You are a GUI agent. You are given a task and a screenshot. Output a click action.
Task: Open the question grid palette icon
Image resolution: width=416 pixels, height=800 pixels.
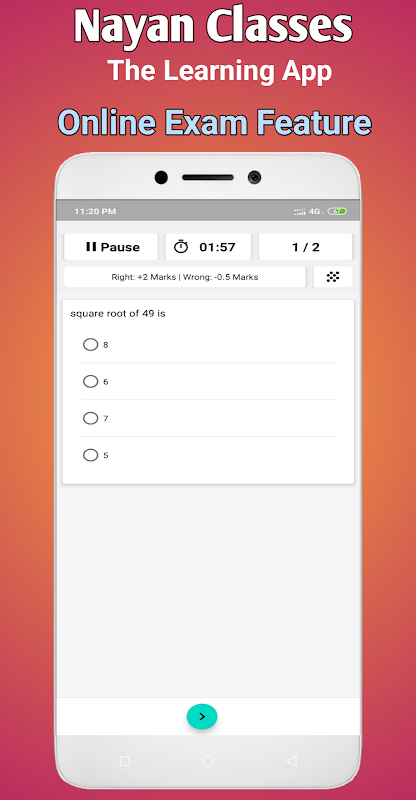click(333, 277)
